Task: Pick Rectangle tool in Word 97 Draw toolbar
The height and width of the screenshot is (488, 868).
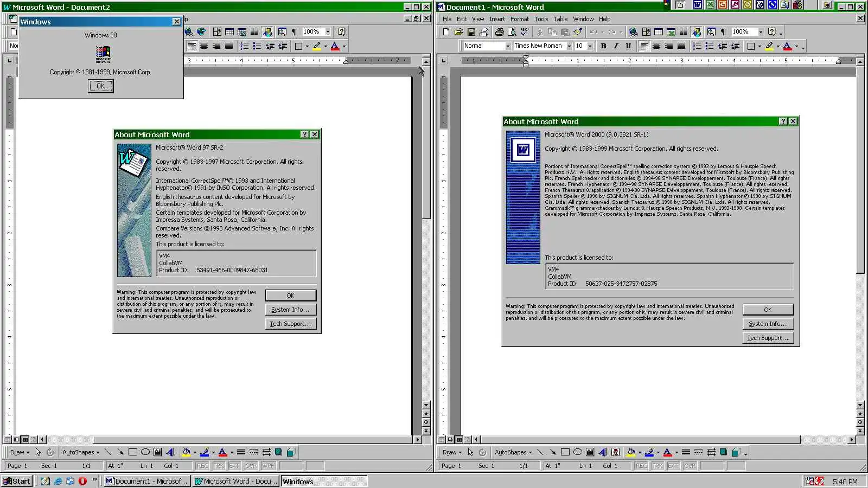Action: tap(133, 452)
